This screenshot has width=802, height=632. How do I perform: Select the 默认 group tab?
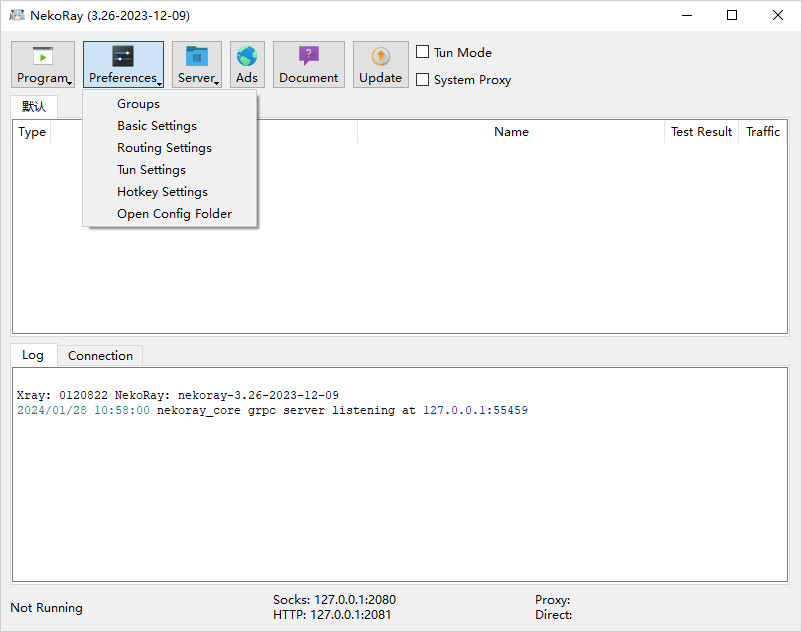point(34,106)
